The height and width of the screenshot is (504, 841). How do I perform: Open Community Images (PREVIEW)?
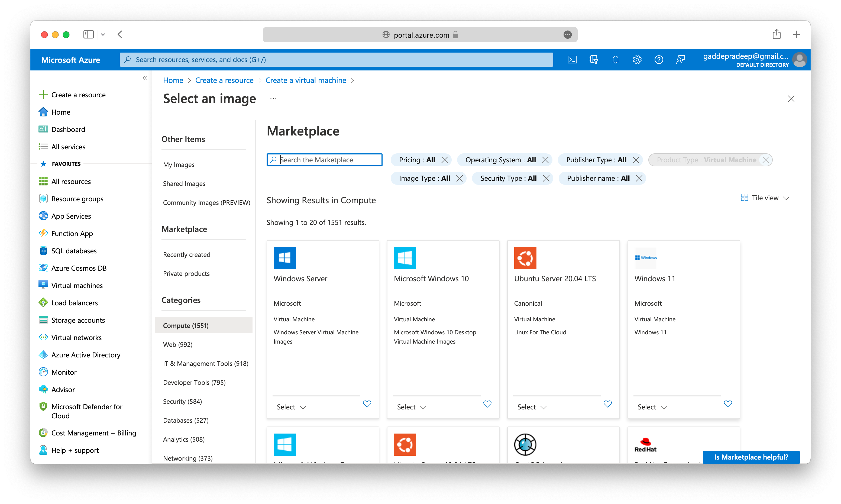pyautogui.click(x=206, y=203)
